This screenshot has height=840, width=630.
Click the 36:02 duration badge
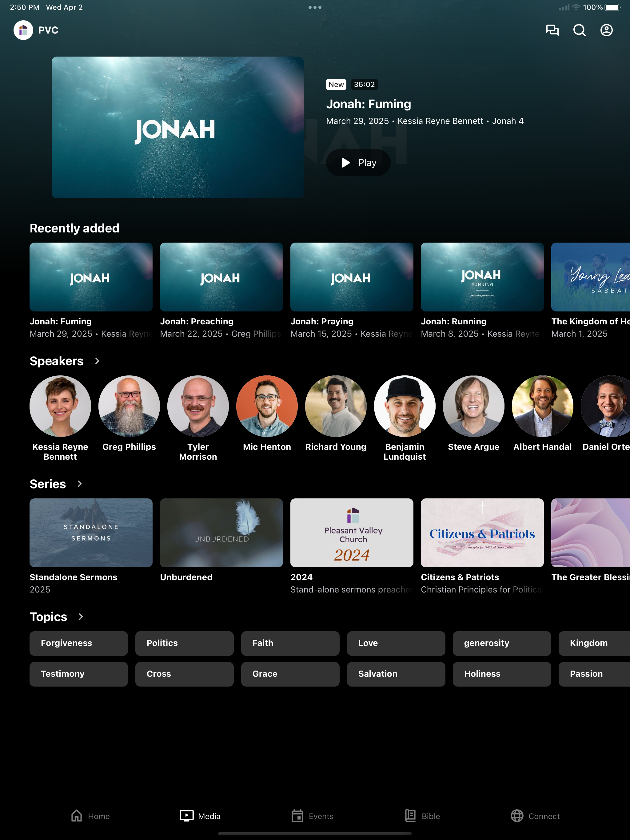pyautogui.click(x=365, y=84)
